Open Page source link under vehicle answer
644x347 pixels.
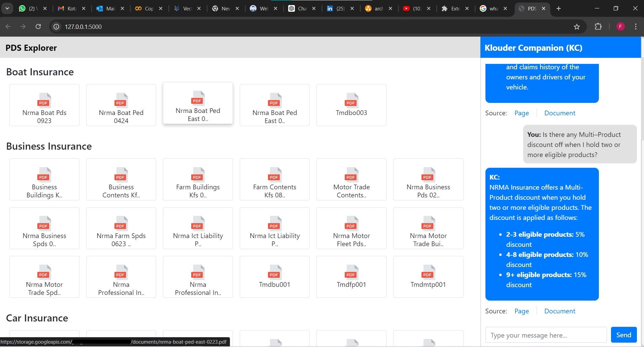pyautogui.click(x=521, y=113)
